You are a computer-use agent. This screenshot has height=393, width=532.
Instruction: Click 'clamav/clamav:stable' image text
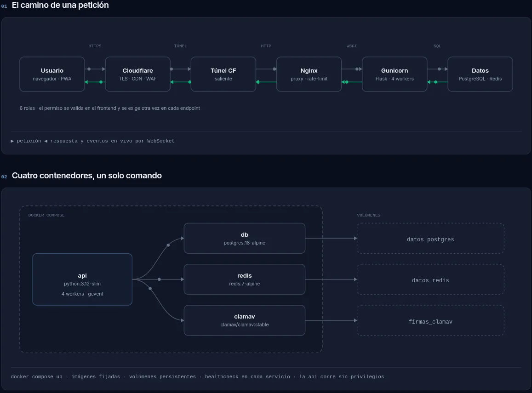pos(245,325)
